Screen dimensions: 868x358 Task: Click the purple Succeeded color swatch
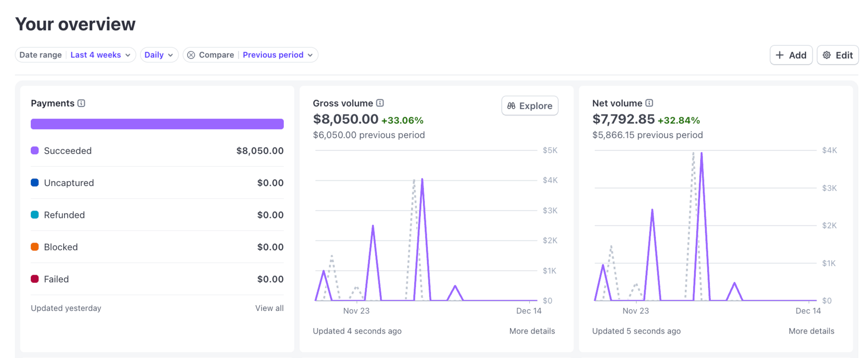(35, 151)
